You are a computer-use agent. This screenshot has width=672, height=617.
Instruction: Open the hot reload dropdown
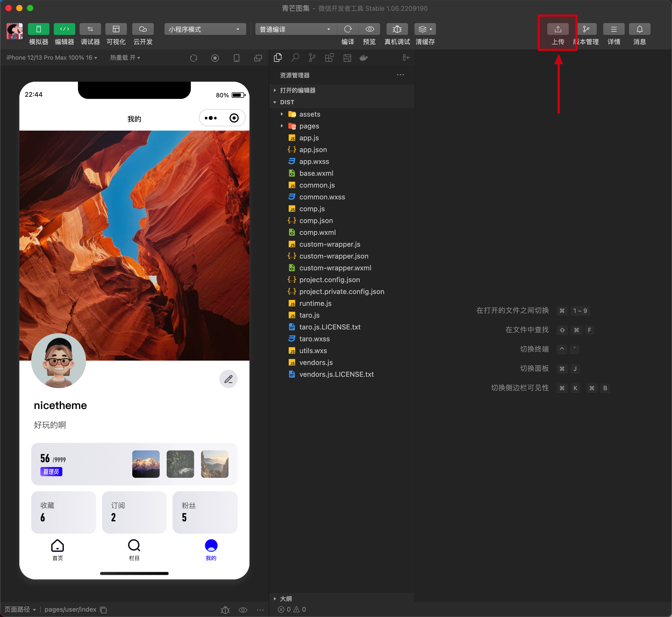(x=125, y=58)
